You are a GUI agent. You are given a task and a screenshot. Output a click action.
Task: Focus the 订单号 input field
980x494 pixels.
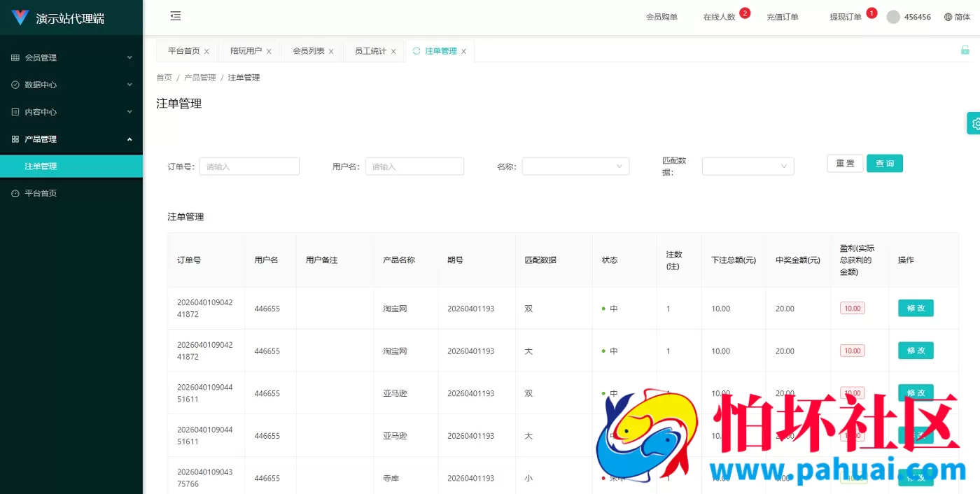tap(249, 166)
